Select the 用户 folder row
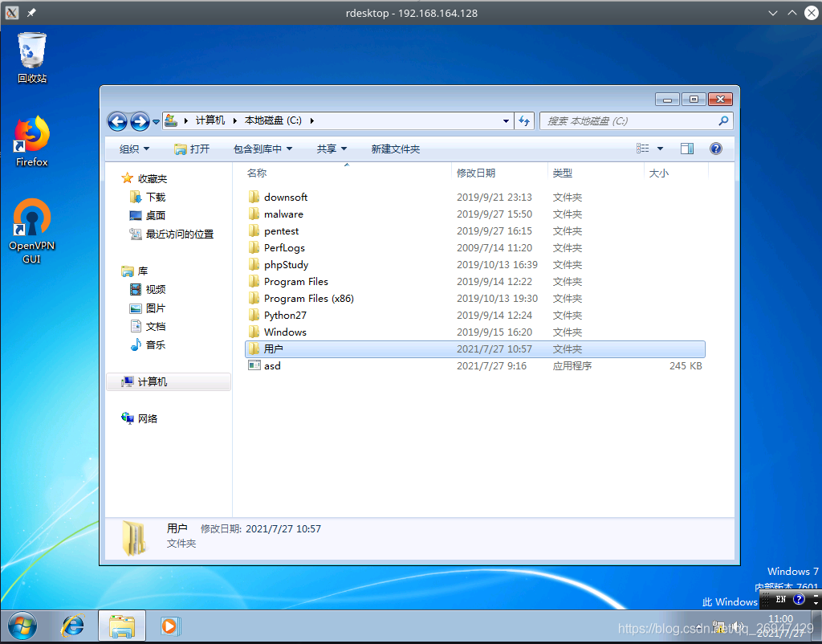Image resolution: width=822 pixels, height=644 pixels. point(475,348)
